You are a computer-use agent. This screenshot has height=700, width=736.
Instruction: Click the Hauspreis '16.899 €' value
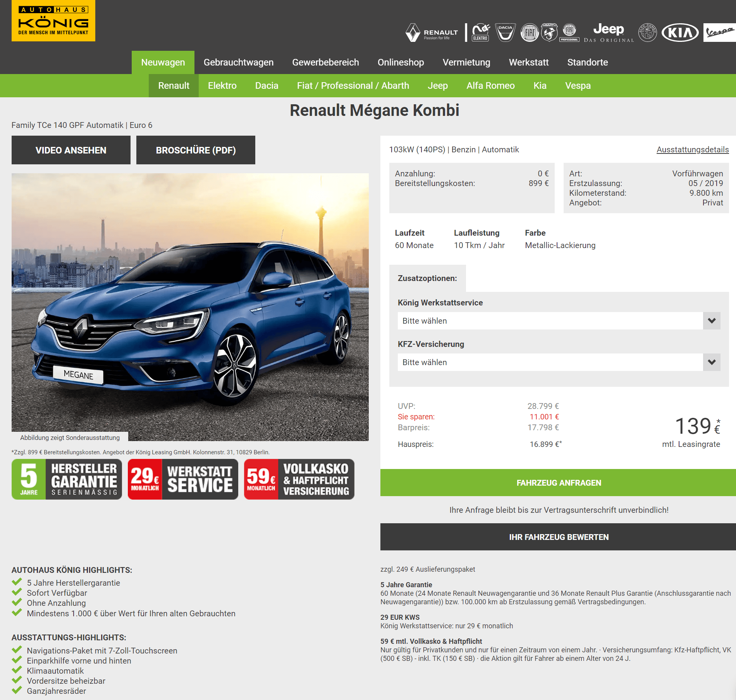(545, 444)
